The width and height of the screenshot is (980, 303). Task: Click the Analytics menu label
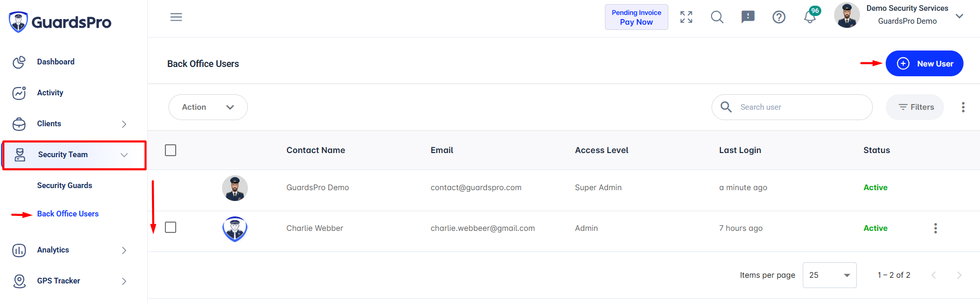pyautogui.click(x=53, y=250)
